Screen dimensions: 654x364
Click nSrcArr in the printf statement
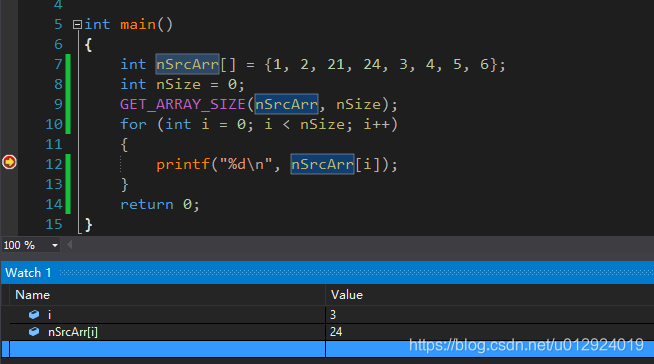tap(322, 164)
